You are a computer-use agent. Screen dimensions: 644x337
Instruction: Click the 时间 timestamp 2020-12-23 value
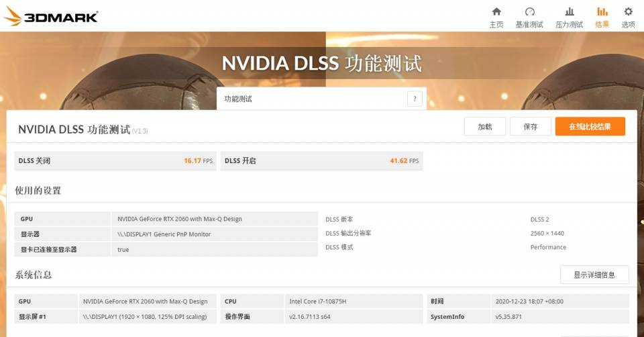pyautogui.click(x=519, y=301)
